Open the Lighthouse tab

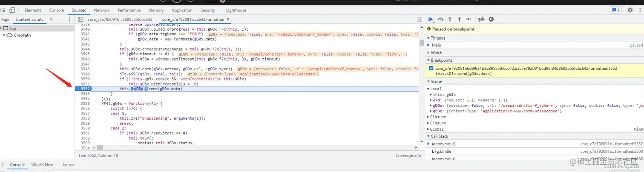coord(236,10)
